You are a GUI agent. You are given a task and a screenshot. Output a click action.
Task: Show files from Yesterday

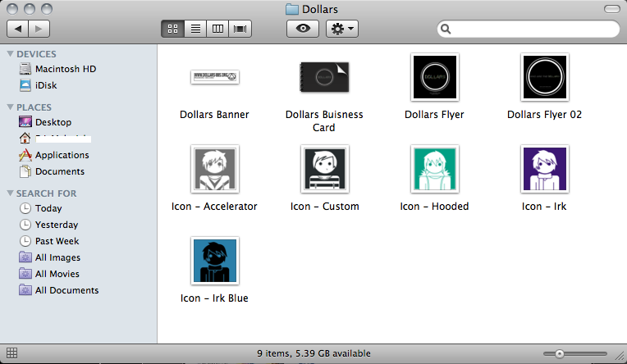[x=48, y=225]
